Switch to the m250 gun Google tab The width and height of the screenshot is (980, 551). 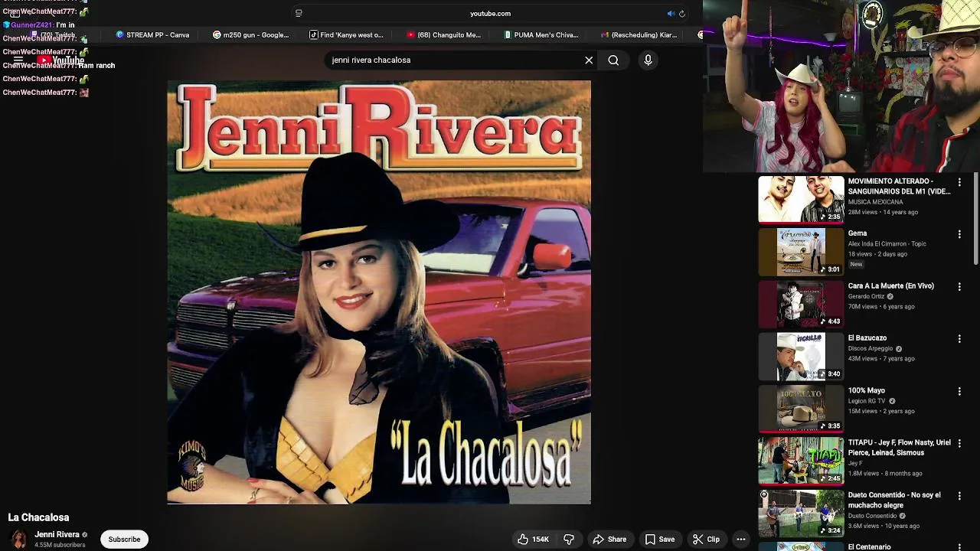click(250, 34)
